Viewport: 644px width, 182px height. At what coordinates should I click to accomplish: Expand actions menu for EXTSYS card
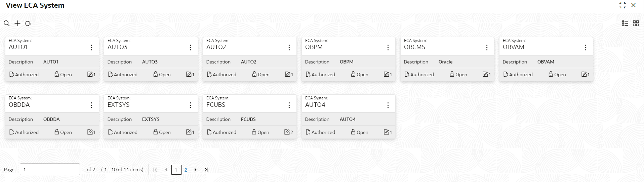pyautogui.click(x=190, y=105)
